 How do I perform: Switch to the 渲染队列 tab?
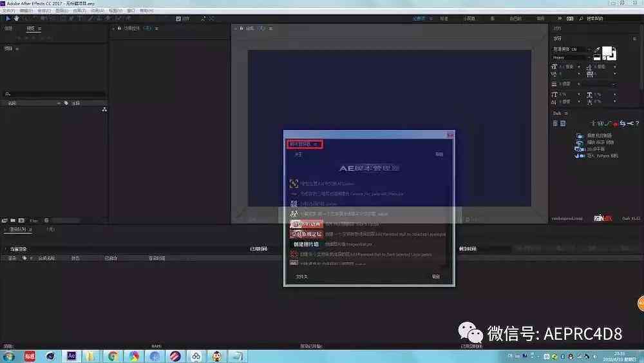pyautogui.click(x=17, y=230)
